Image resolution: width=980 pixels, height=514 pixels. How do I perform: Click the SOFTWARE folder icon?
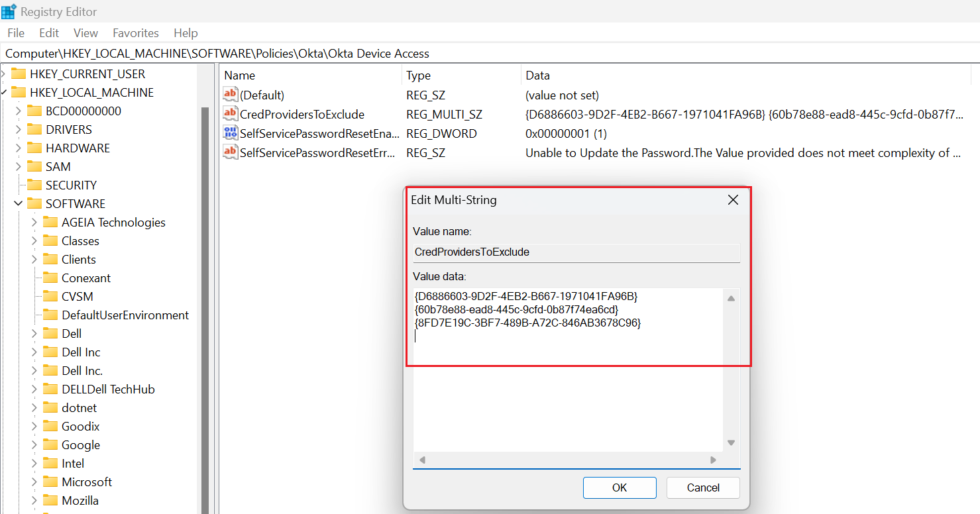(x=34, y=204)
